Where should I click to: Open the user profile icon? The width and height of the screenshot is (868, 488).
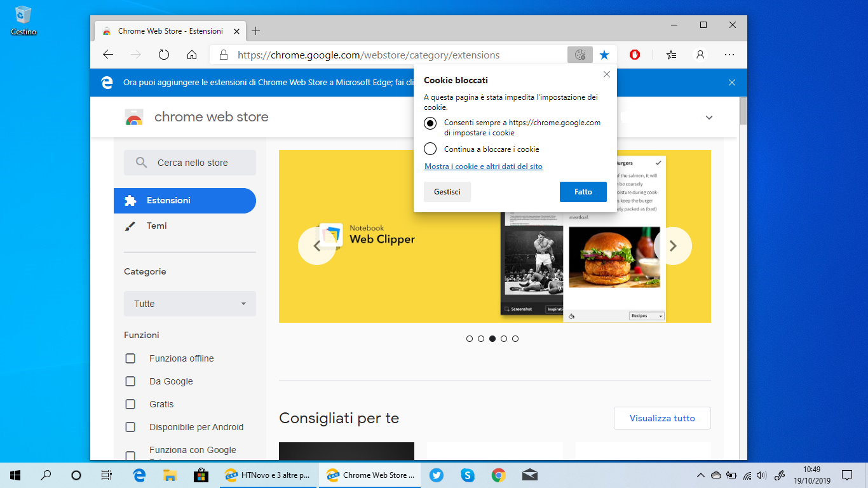point(700,55)
